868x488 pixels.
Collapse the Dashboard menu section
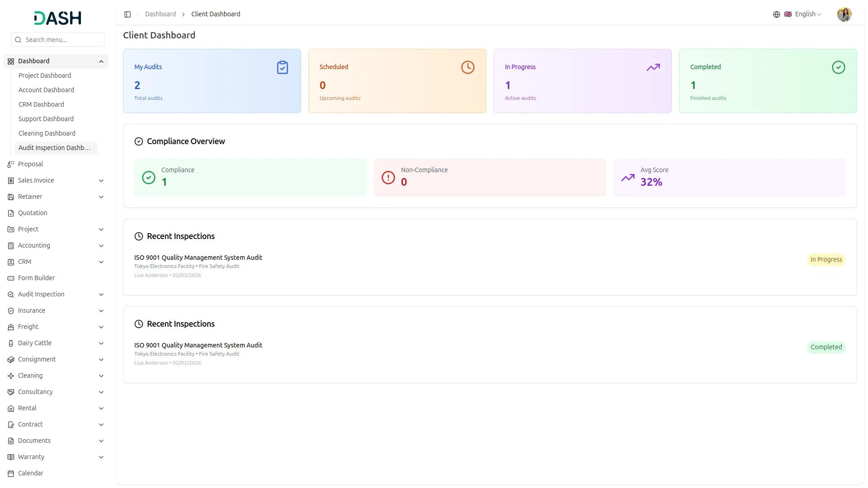(101, 61)
